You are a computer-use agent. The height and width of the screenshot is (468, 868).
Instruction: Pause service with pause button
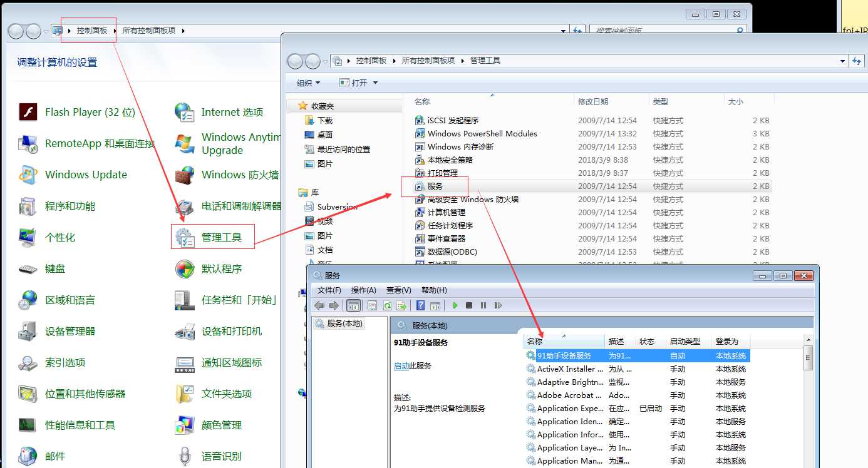tap(483, 305)
